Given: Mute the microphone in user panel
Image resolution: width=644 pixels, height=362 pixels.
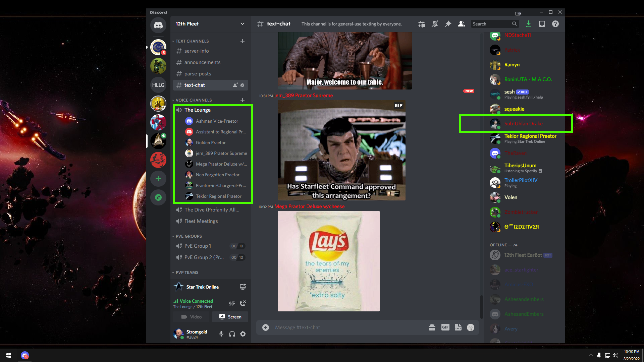Looking at the screenshot, I should coord(221,334).
